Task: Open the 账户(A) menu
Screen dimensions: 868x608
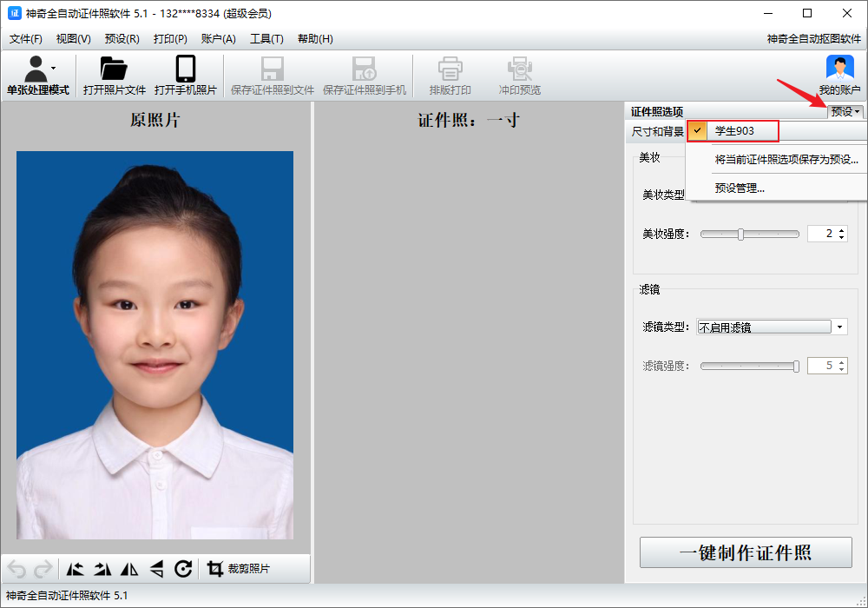Action: pyautogui.click(x=219, y=39)
